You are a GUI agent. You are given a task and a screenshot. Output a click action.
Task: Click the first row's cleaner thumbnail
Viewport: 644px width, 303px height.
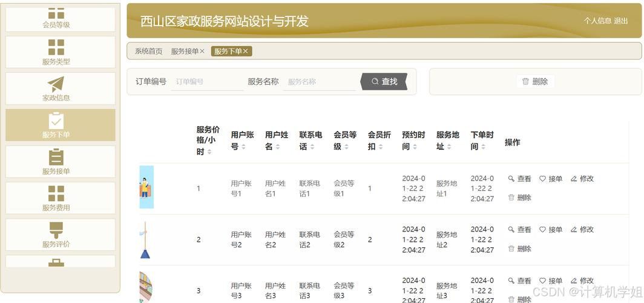(x=146, y=187)
